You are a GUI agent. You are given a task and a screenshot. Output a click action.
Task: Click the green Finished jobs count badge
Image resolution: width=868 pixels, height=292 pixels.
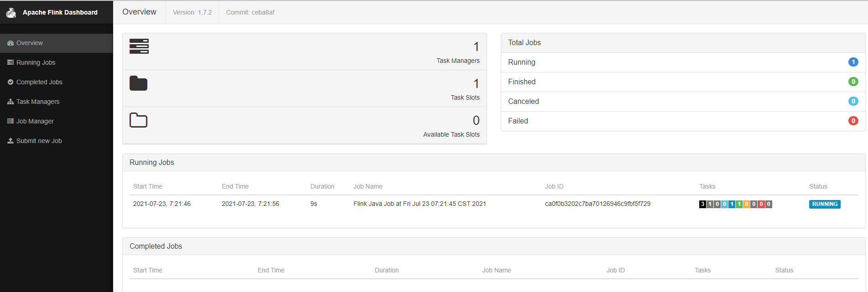point(853,82)
